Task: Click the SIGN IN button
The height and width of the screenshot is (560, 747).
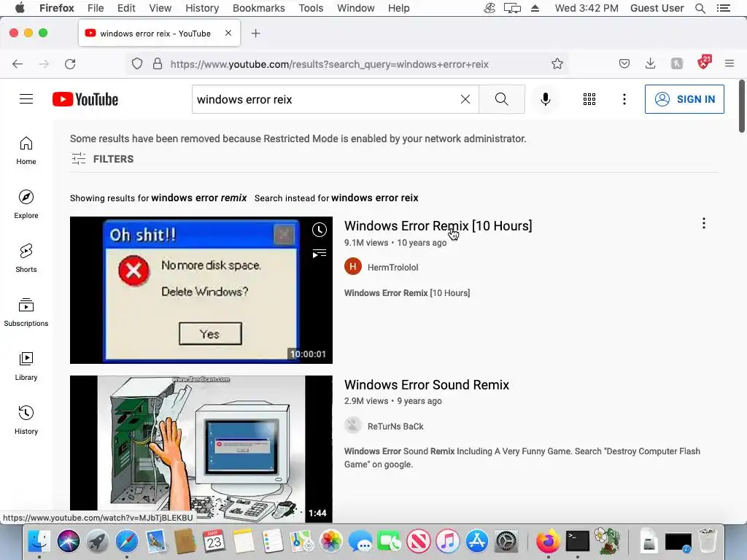Action: (684, 99)
